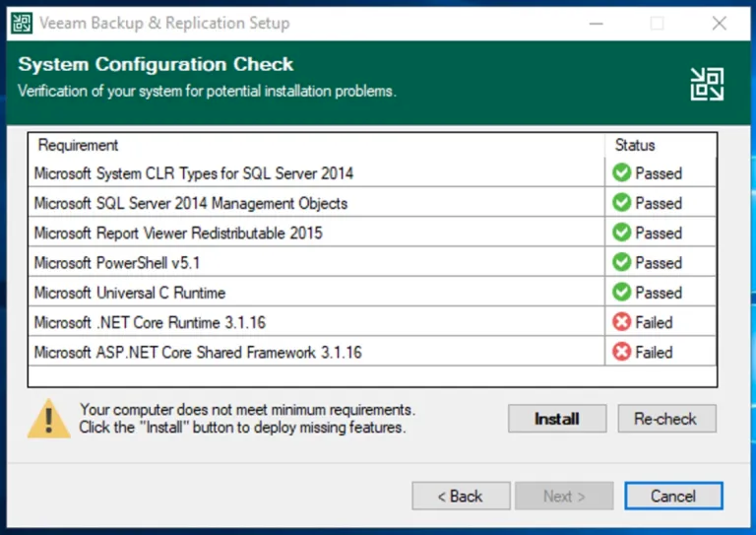756x535 pixels.
Task: Click the green check icon for PowerShell v5.1
Action: (x=621, y=262)
